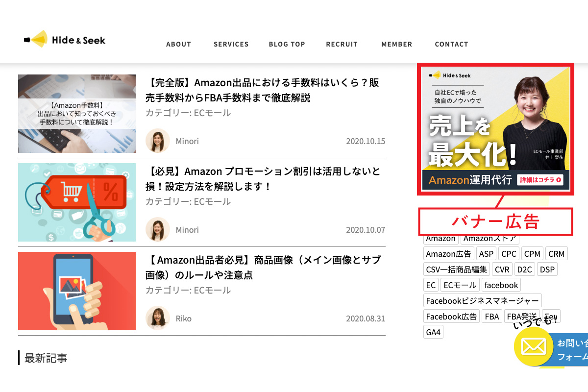The width and height of the screenshot is (588, 392).
Task: Select the CRM tag
Action: point(556,254)
